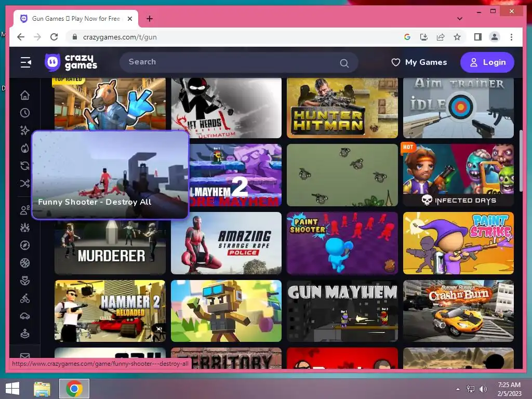Open Funny Shooter - Destroy All game
The height and width of the screenshot is (399, 532).
pyautogui.click(x=110, y=175)
